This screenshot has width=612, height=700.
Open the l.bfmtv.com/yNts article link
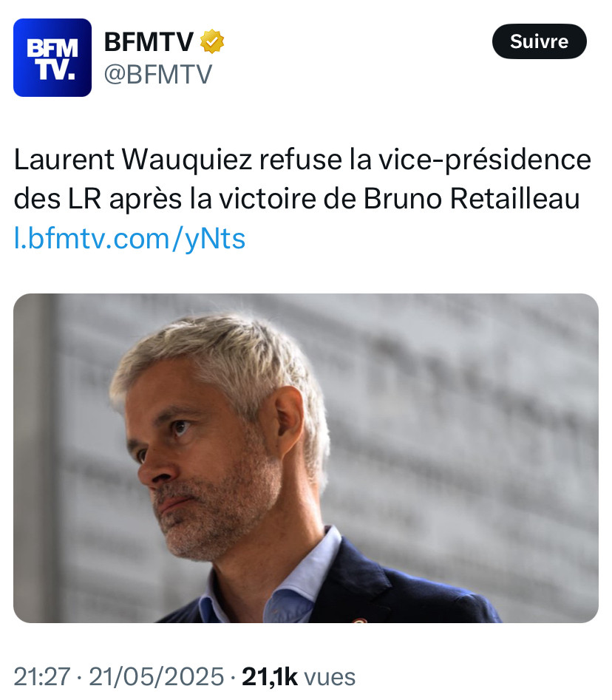(x=130, y=239)
